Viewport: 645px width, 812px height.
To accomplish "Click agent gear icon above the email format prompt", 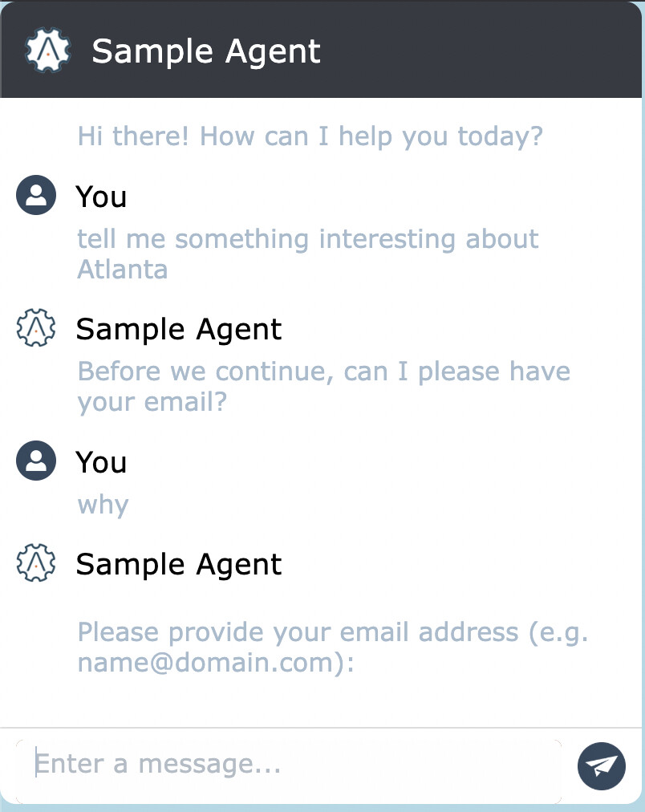I will 36,564.
